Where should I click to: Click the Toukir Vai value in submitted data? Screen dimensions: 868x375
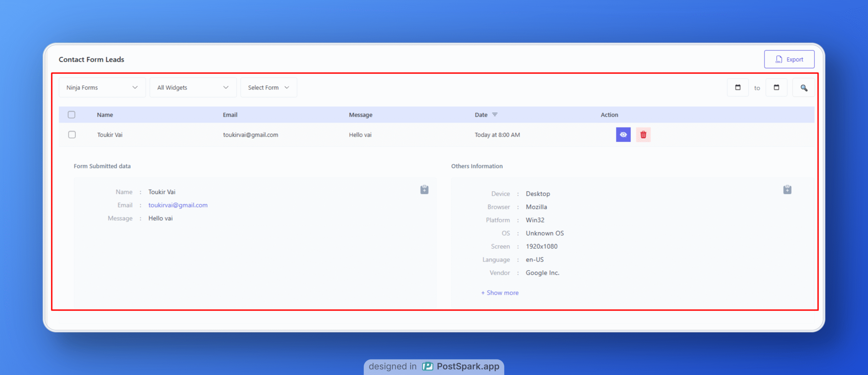[162, 192]
